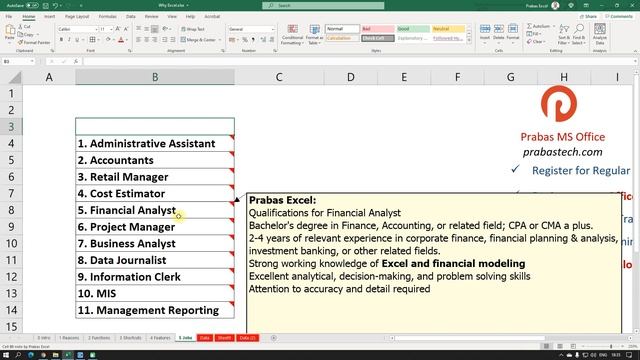
Task: Apply the Neutral cell style
Action: coord(448,29)
